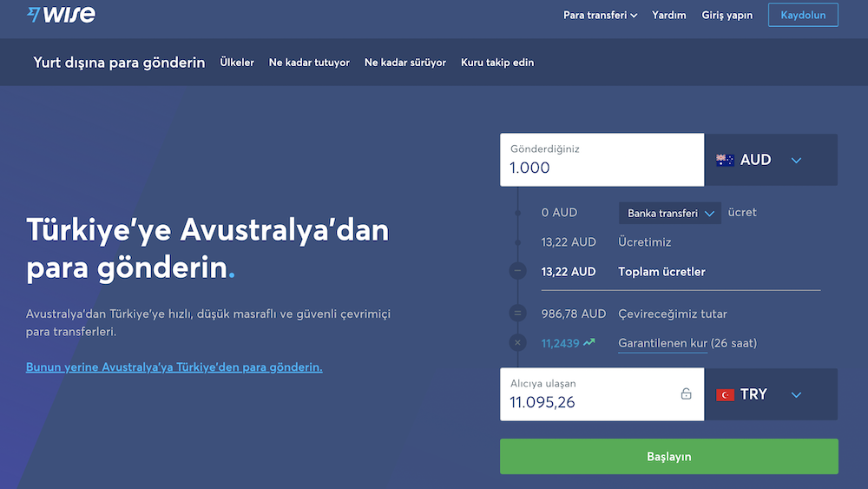
Task: Click the Gönderdiğiniz amount input field
Action: [602, 160]
